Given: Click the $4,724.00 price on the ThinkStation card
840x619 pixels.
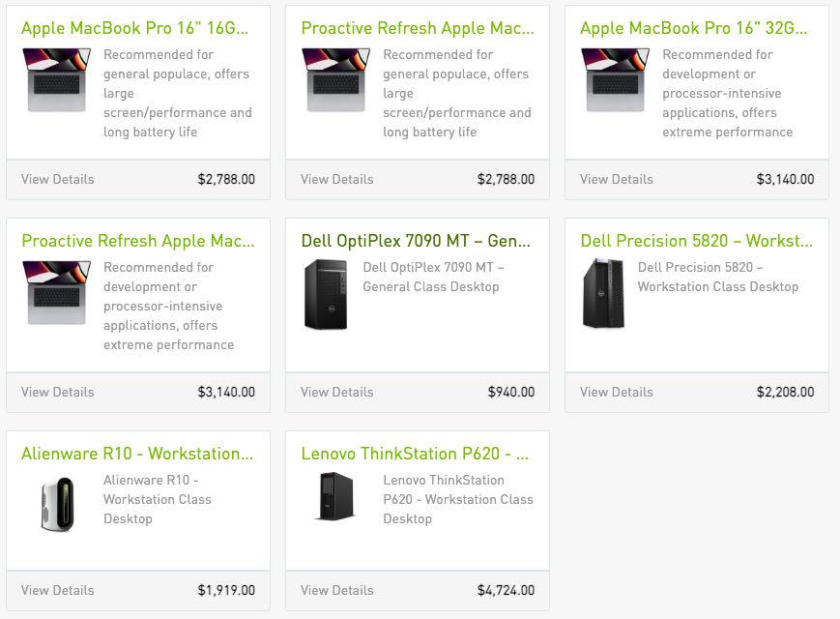Looking at the screenshot, I should point(506,590).
